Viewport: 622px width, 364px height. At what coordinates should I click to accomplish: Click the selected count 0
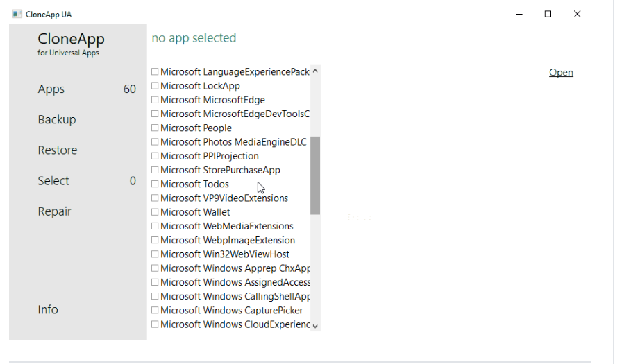tap(133, 181)
